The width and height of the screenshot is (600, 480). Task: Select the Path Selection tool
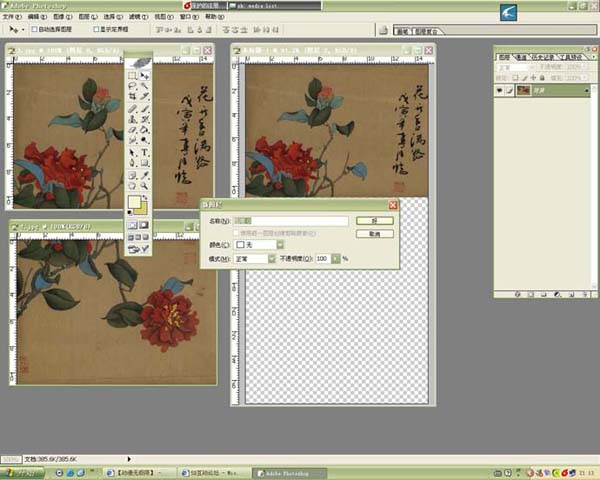coord(132,153)
